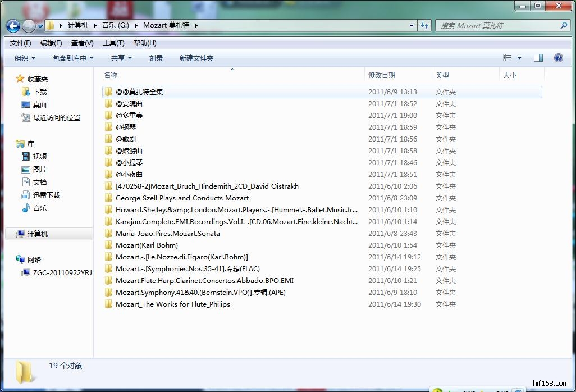Sort by the 修改日期 column header
The width and height of the screenshot is (576, 392).
pyautogui.click(x=382, y=75)
